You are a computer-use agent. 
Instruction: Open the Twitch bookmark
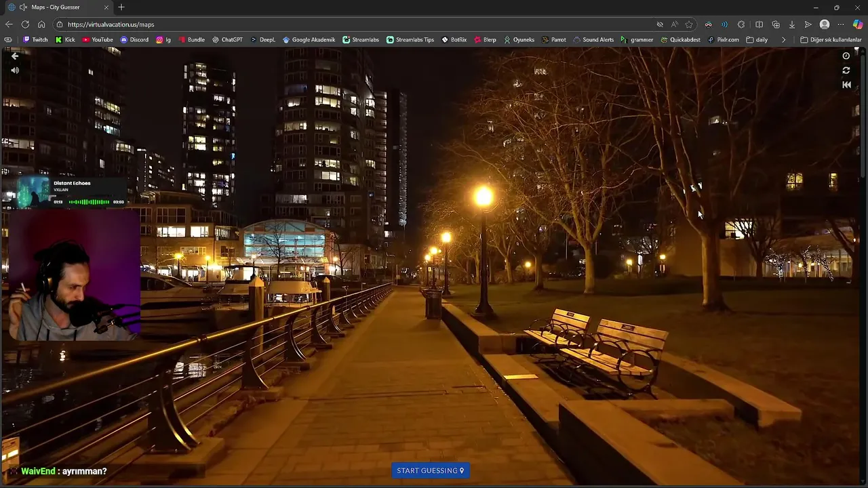[x=35, y=40]
